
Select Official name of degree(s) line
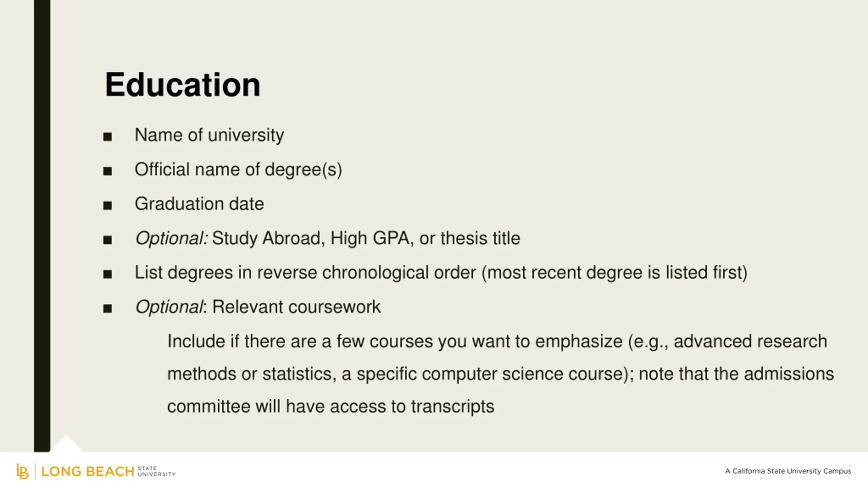click(x=238, y=169)
